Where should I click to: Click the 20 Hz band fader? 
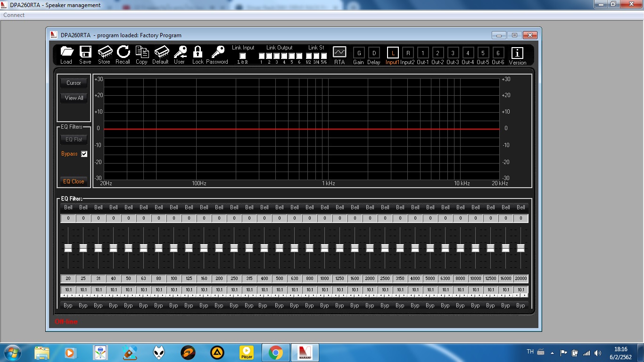click(68, 248)
